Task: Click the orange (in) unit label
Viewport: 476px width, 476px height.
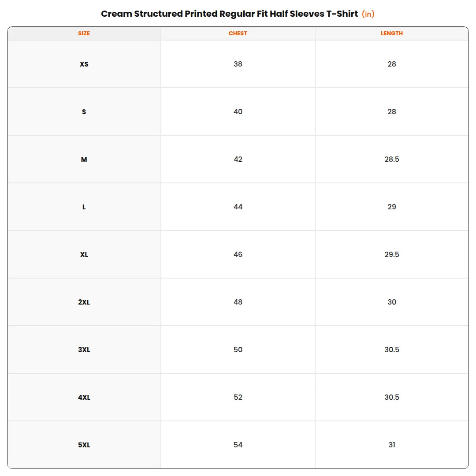Action: [x=368, y=14]
